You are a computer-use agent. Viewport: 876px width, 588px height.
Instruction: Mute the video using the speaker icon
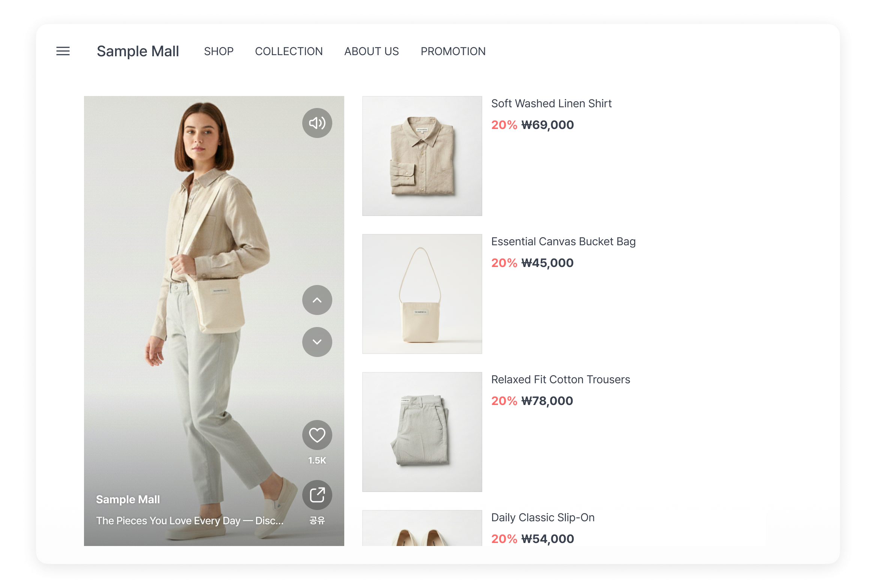tap(317, 123)
